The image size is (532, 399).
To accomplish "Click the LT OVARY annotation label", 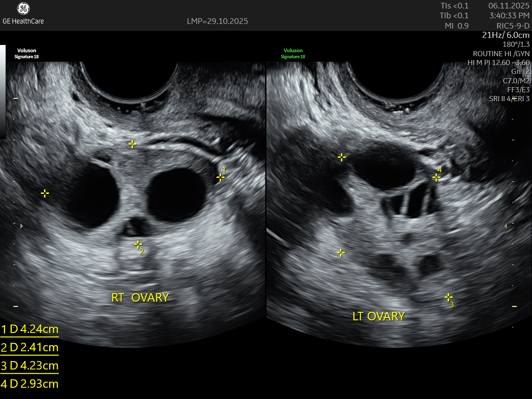I will click(378, 317).
